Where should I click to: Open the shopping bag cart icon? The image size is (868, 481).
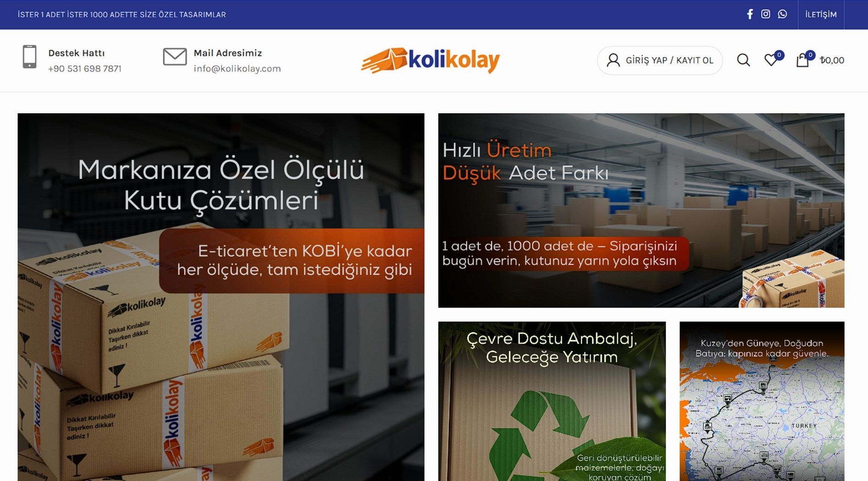pyautogui.click(x=802, y=60)
